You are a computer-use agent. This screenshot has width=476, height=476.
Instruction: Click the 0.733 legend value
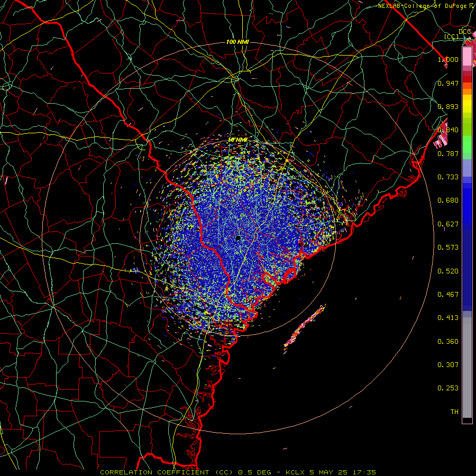click(448, 177)
